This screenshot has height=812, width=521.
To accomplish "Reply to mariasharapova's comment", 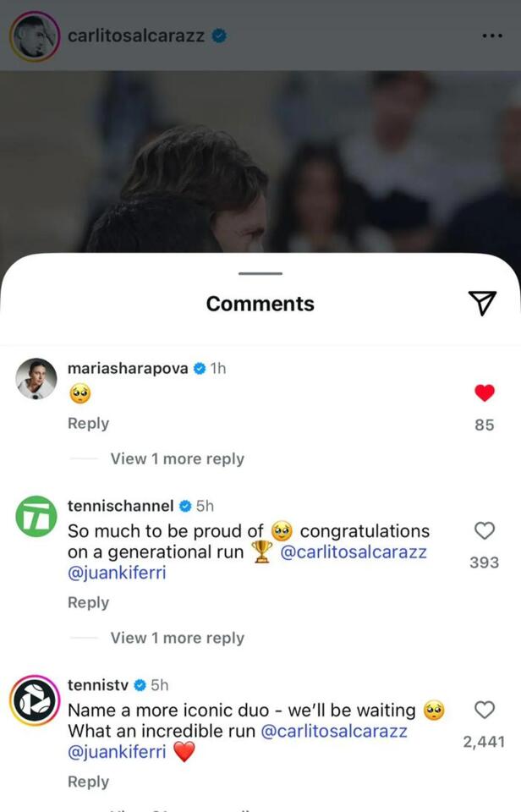I will click(88, 423).
